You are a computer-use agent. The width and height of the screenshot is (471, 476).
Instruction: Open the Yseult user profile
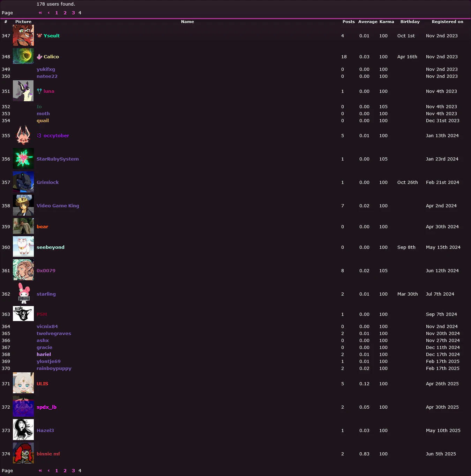(x=52, y=36)
